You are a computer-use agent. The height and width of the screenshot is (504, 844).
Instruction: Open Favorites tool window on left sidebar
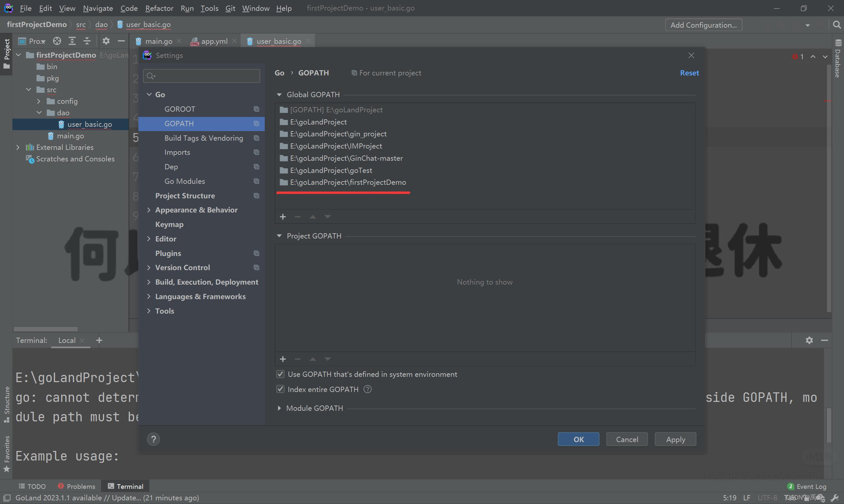click(7, 454)
